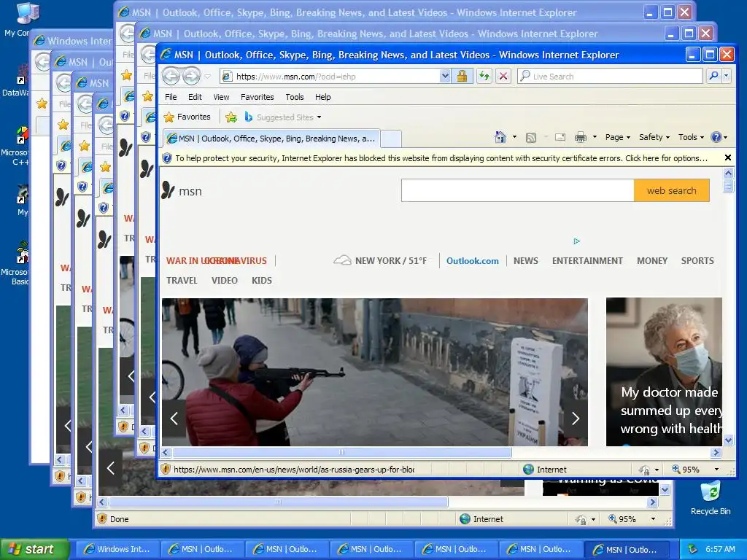Open the View menu

(x=221, y=97)
